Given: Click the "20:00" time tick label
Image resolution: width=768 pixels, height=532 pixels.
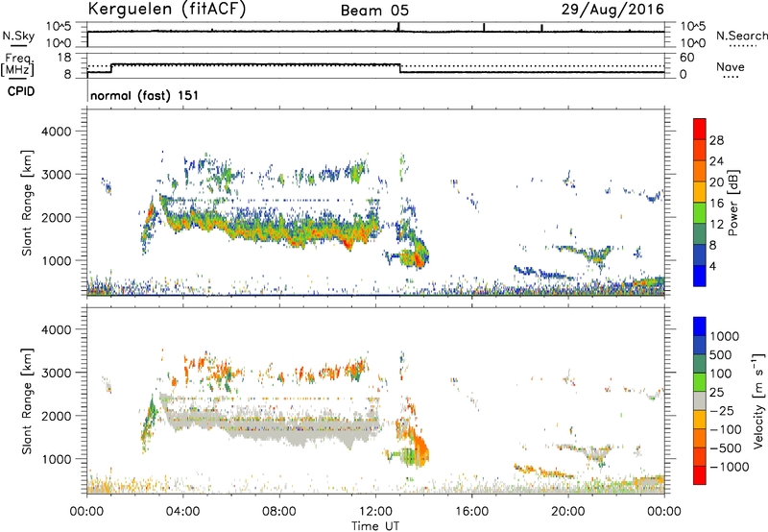Looking at the screenshot, I should click(567, 512).
